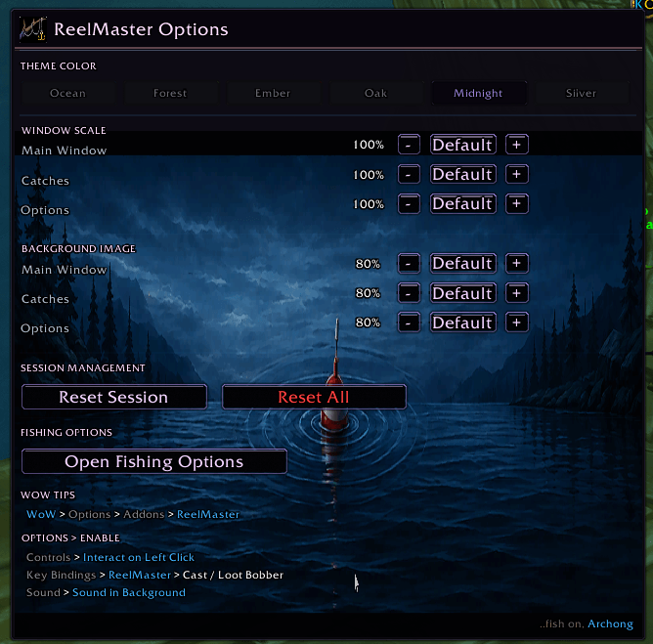
Task: Click the THEME COLOR section heading
Action: [x=59, y=65]
